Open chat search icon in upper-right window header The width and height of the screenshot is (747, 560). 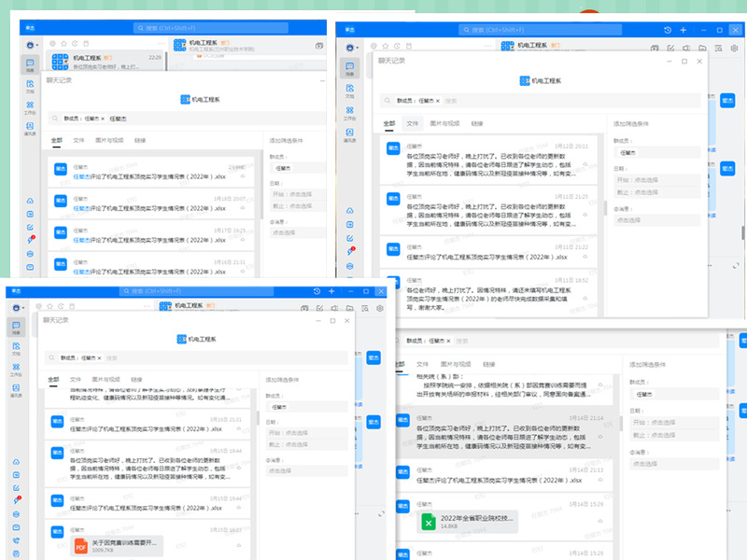[718, 49]
